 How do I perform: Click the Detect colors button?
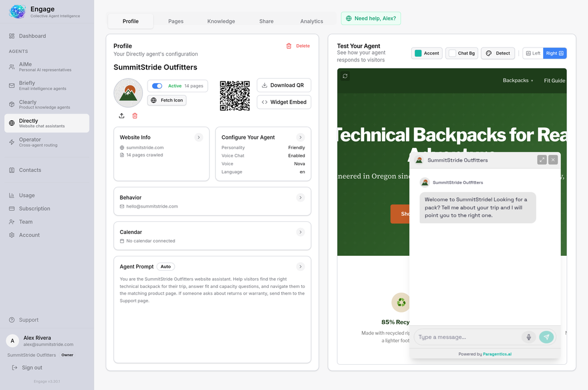click(x=498, y=53)
